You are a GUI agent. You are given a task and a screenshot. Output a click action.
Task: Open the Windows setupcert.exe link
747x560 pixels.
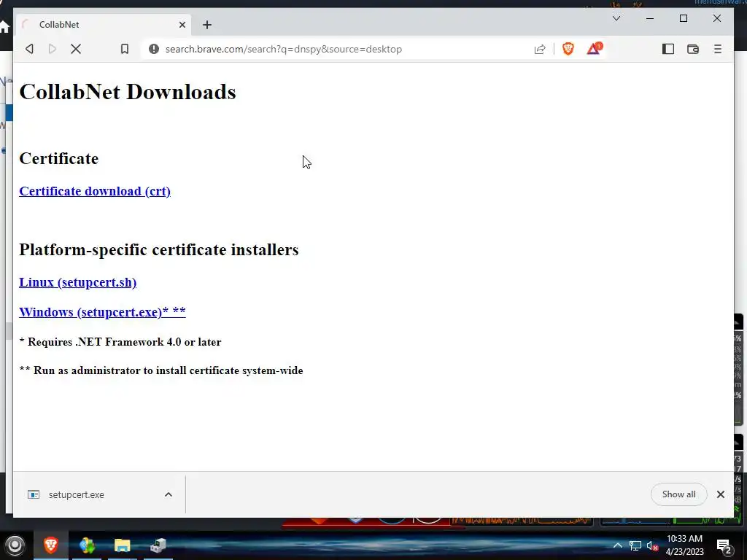(x=102, y=312)
